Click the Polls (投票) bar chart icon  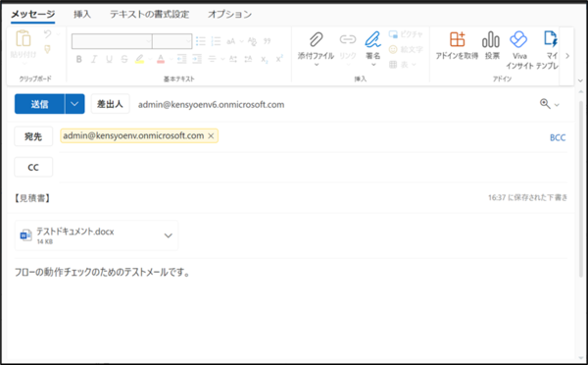pyautogui.click(x=491, y=39)
